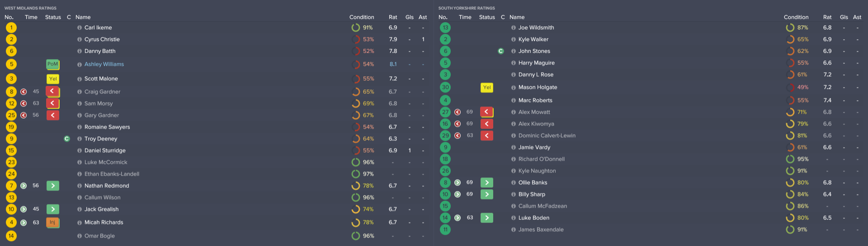
Task: Click Ashley Williams' PoM status badge
Action: [x=52, y=64]
